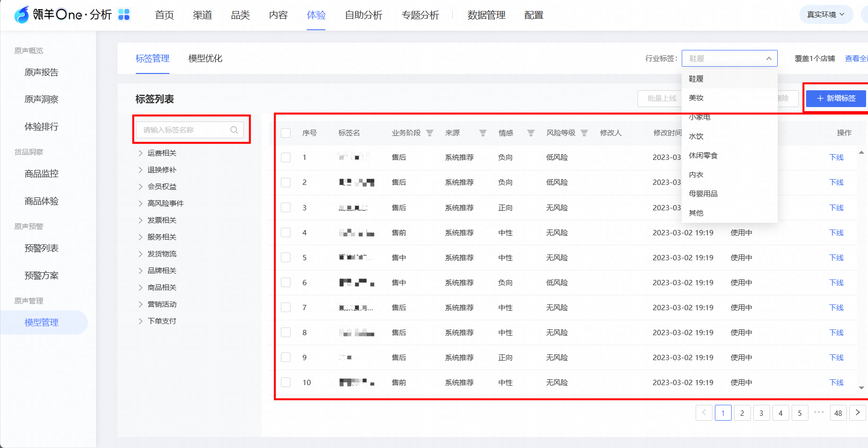Image resolution: width=868 pixels, height=448 pixels.
Task: Go to next page with right arrow
Action: point(857,413)
